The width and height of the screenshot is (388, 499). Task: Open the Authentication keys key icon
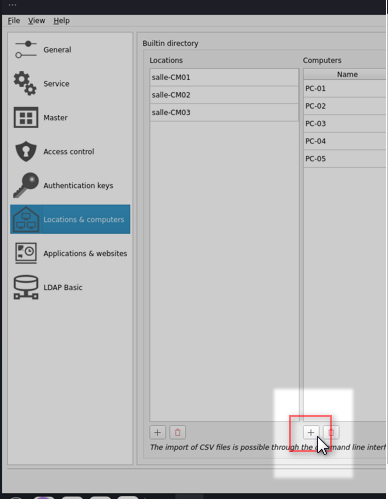coord(26,185)
